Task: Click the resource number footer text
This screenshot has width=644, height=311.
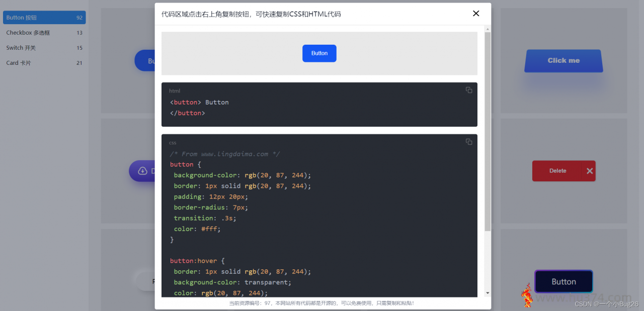Action: click(x=321, y=303)
